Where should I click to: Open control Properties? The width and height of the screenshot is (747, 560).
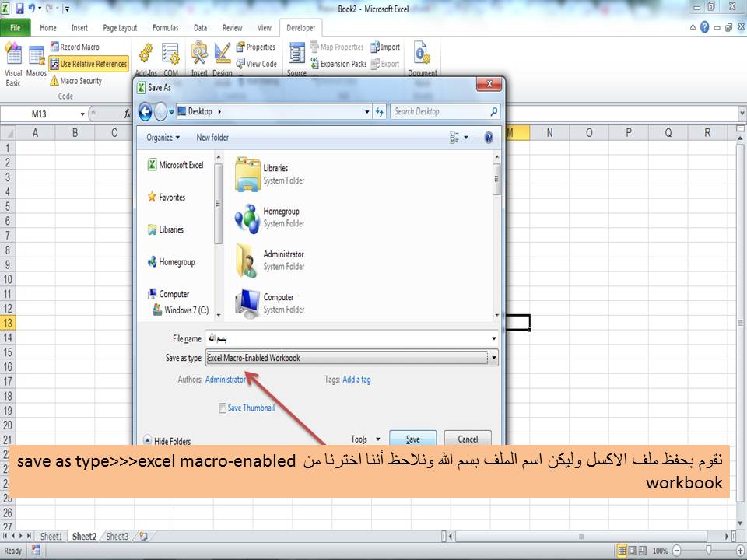pyautogui.click(x=256, y=47)
